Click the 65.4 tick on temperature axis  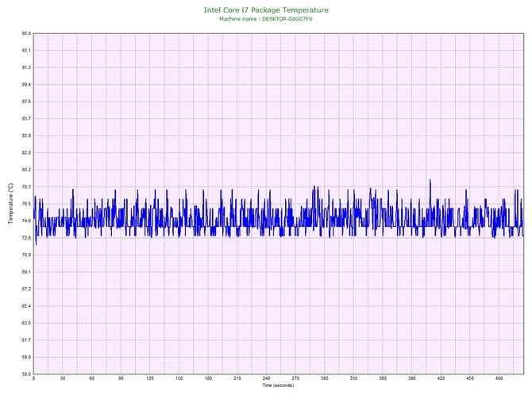(x=26, y=306)
